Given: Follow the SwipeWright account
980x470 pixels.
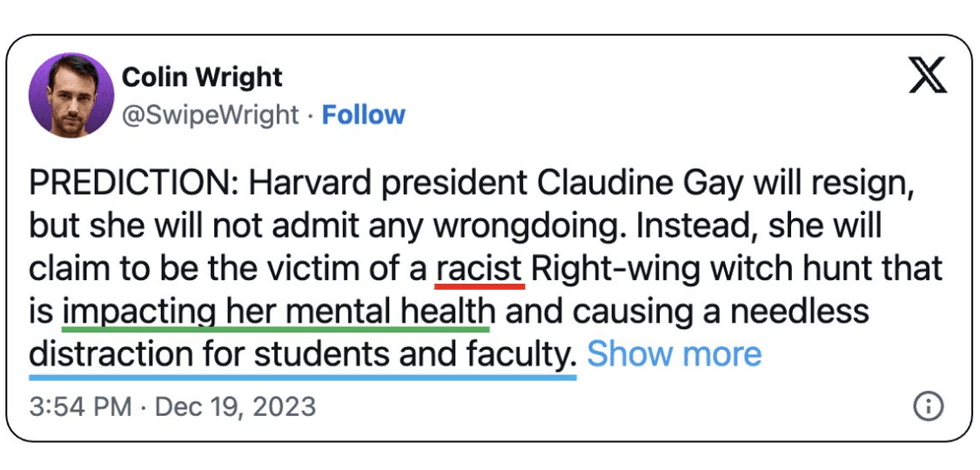Looking at the screenshot, I should (x=363, y=115).
